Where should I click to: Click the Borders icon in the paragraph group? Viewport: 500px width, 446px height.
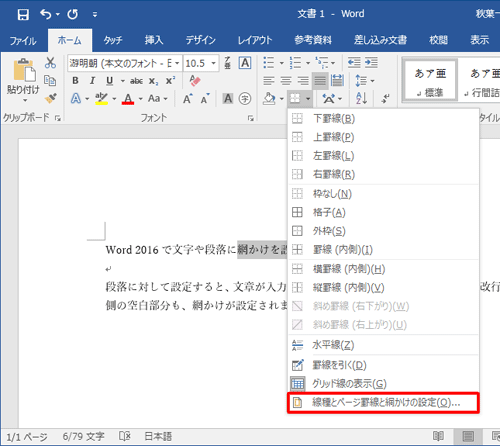click(x=295, y=99)
